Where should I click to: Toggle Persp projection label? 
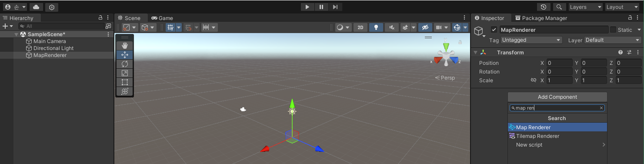(x=445, y=78)
